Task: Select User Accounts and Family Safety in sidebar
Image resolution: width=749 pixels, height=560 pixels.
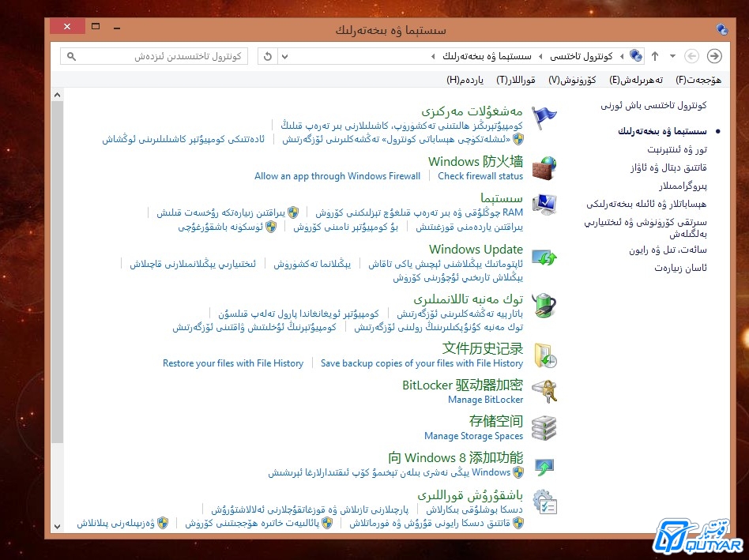Action: tap(646, 204)
